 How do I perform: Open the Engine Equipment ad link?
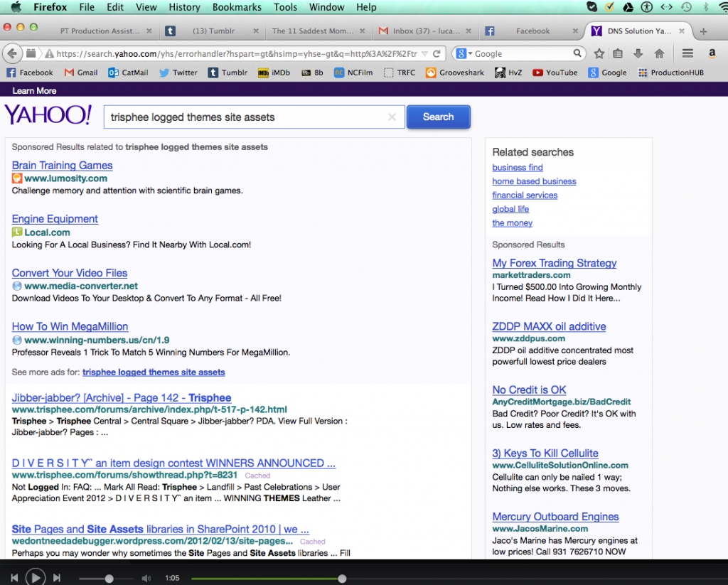pyautogui.click(x=55, y=219)
